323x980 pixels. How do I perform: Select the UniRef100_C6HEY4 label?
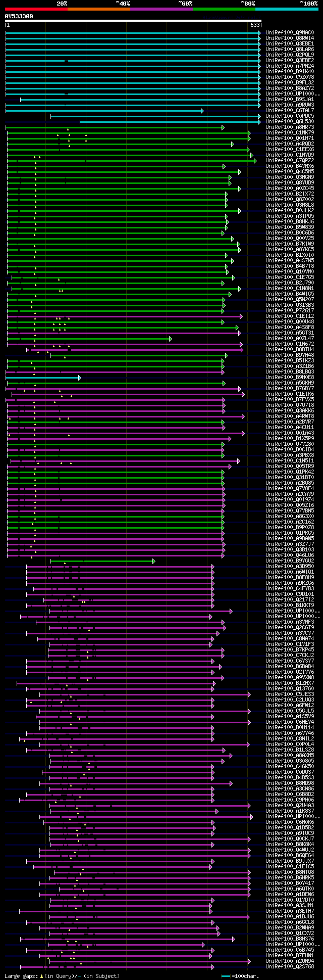[290, 722]
